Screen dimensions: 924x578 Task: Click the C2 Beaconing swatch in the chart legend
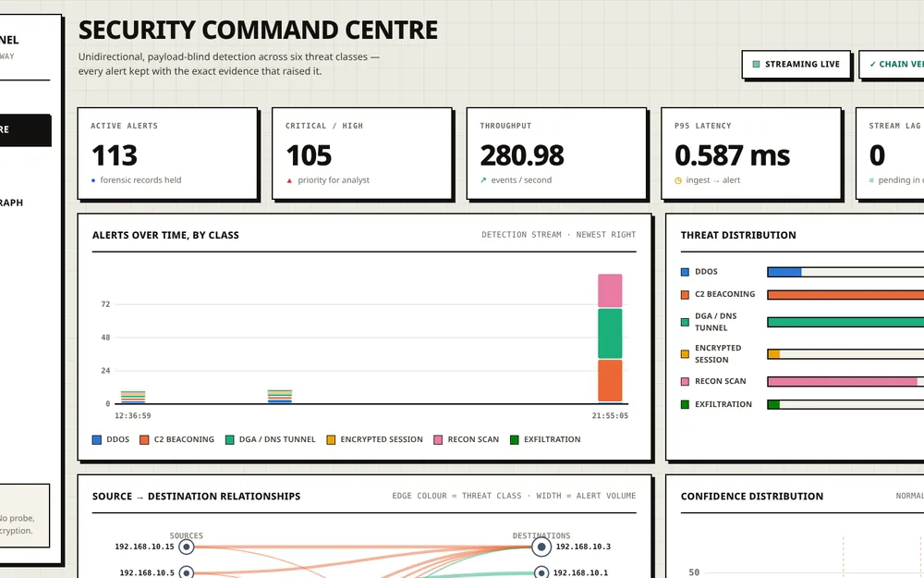tap(144, 440)
